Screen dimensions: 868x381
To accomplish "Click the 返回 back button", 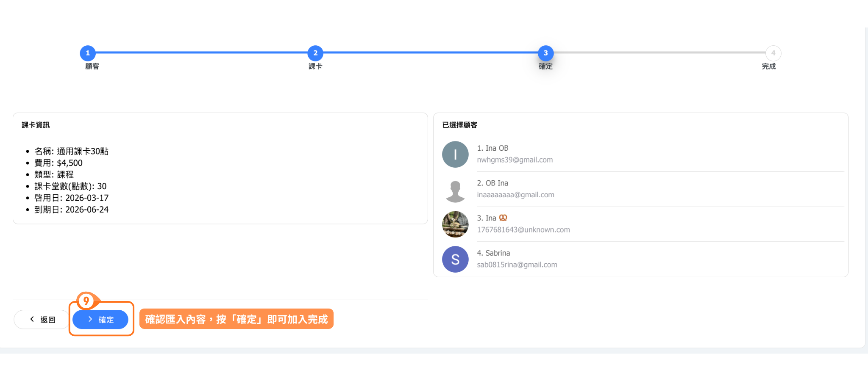I will pos(42,320).
